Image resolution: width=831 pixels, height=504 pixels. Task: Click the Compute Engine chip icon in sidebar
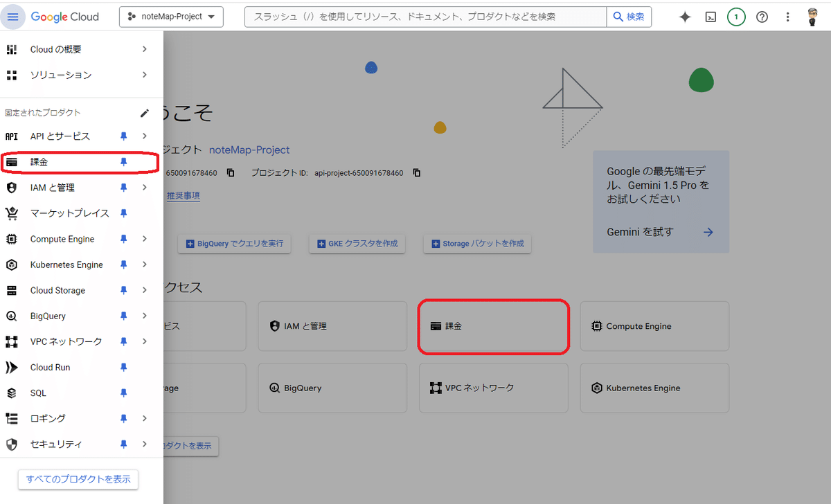[11, 239]
